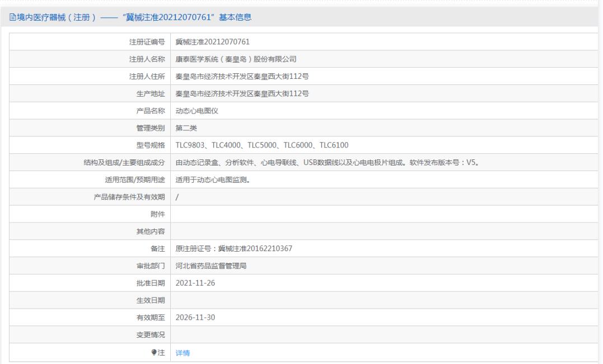This screenshot has width=603, height=364.
Task: Click approval department 河北省药品监督管理局
Action: coord(211,266)
